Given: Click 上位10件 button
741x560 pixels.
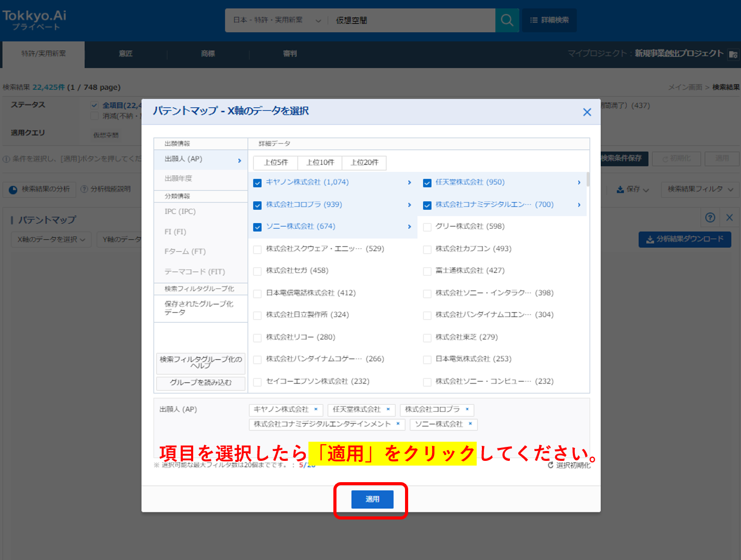Looking at the screenshot, I should 320,162.
